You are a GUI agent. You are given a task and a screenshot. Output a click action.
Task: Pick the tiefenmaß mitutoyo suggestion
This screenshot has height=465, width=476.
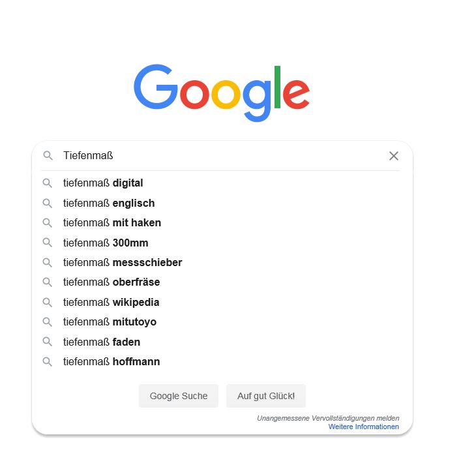point(221,322)
